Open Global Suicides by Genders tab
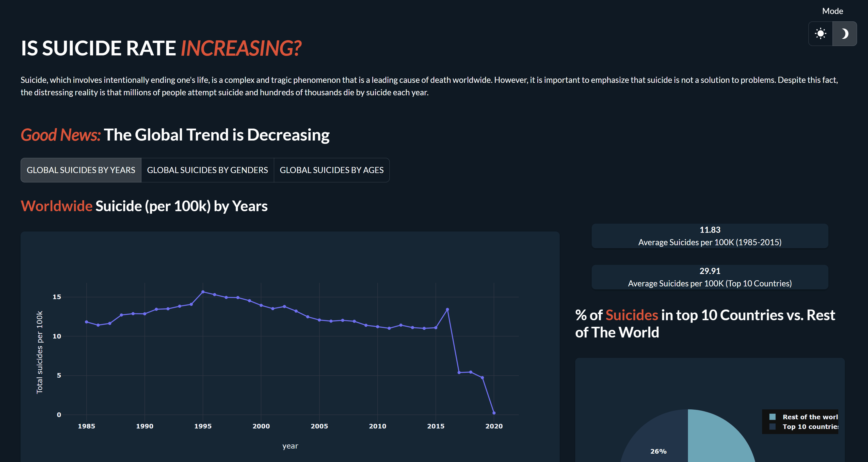868x462 pixels. tap(207, 170)
